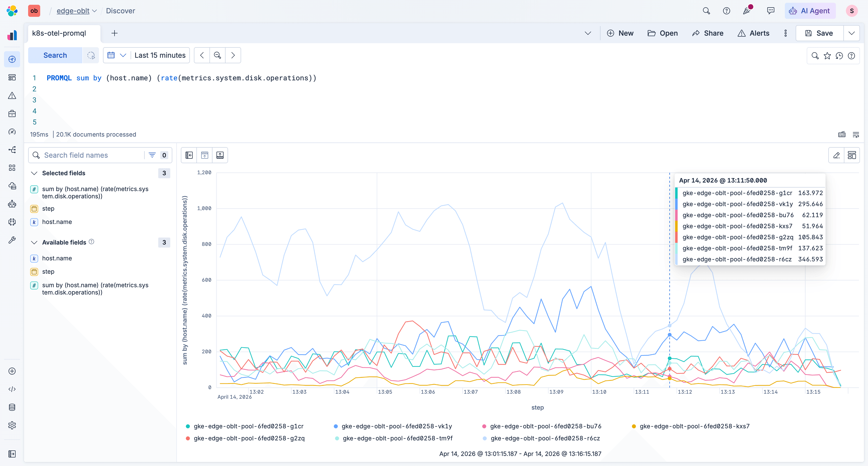868x466 pixels.
Task: Select the k8s-otel-promql tab
Action: click(59, 33)
